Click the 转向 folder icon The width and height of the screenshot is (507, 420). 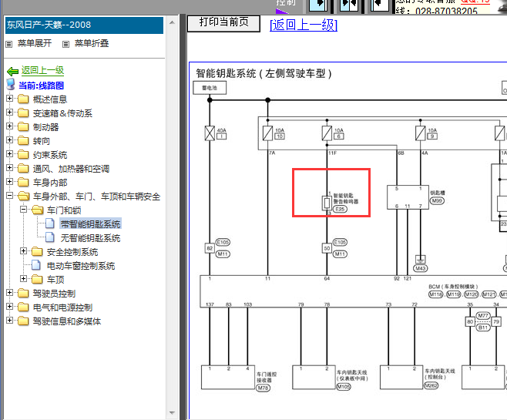coord(23,141)
